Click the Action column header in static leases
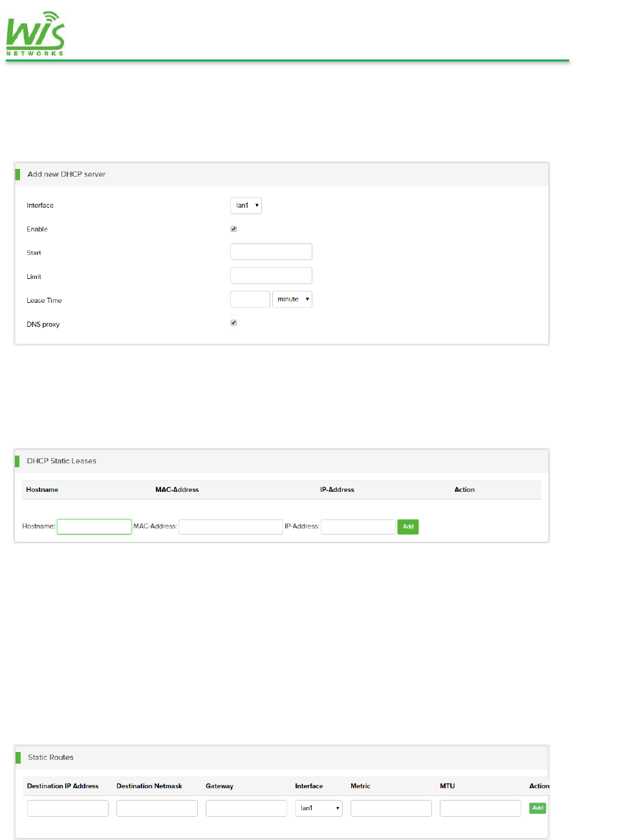637x840 pixels. click(x=464, y=490)
